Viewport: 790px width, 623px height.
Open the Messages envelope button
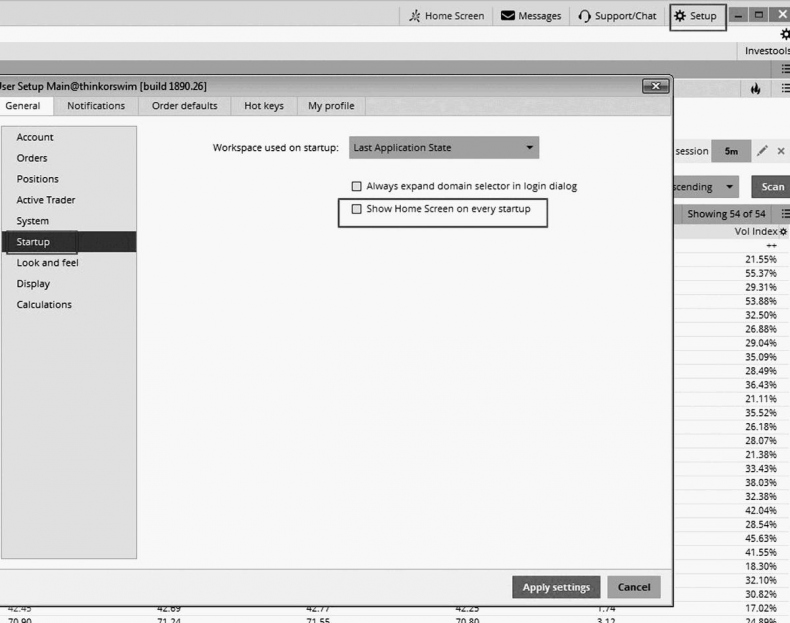(x=531, y=16)
